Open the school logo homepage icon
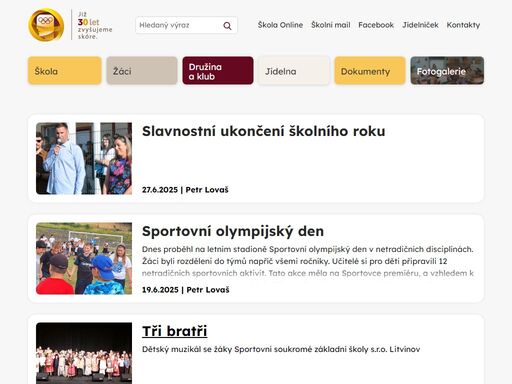This screenshot has width=512, height=384. 46,25
